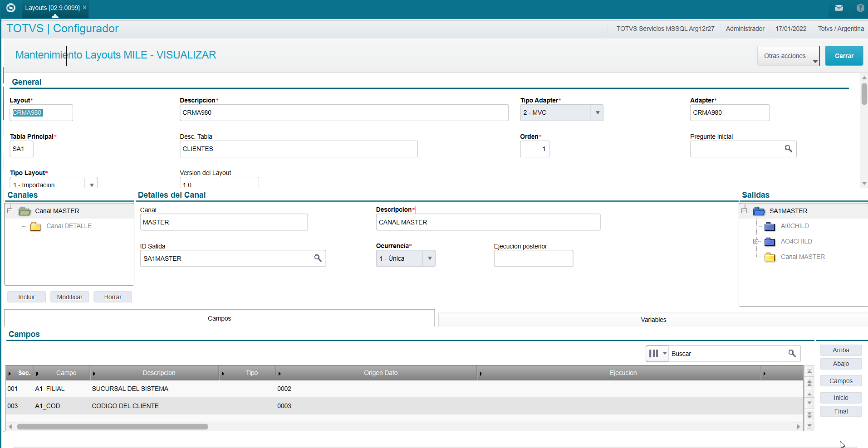Image resolution: width=868 pixels, height=448 pixels.
Task: Expand the AO4CHILD tree node
Action: click(x=755, y=241)
